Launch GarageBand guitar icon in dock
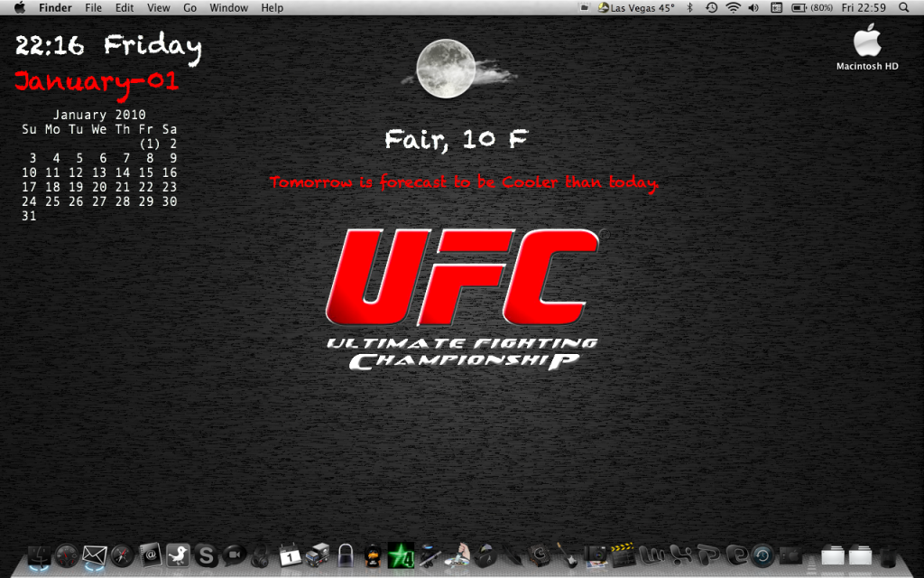 [x=568, y=555]
